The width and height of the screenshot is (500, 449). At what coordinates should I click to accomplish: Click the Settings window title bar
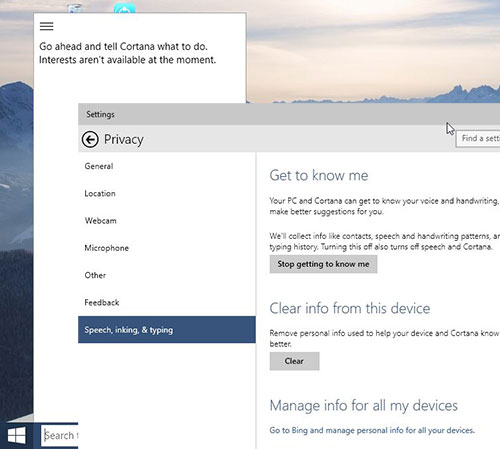coord(289,114)
